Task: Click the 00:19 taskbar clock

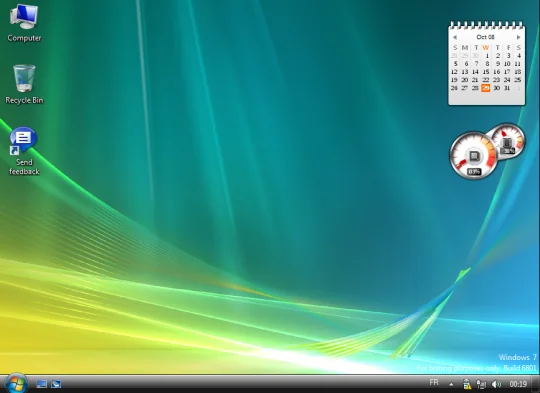Action: (518, 384)
